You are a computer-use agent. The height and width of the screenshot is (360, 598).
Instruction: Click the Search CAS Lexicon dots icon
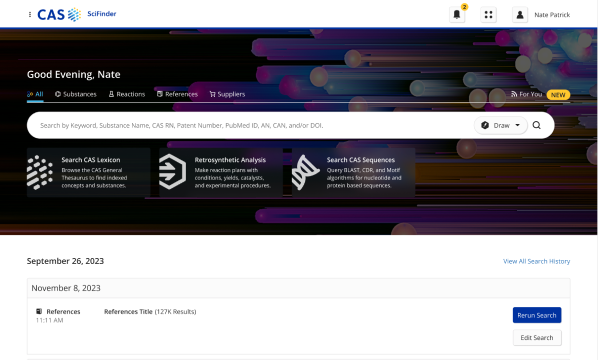[40, 172]
